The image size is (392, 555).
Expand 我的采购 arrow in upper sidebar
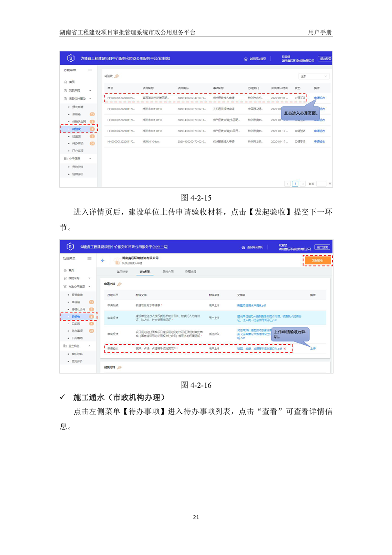tap(90, 90)
